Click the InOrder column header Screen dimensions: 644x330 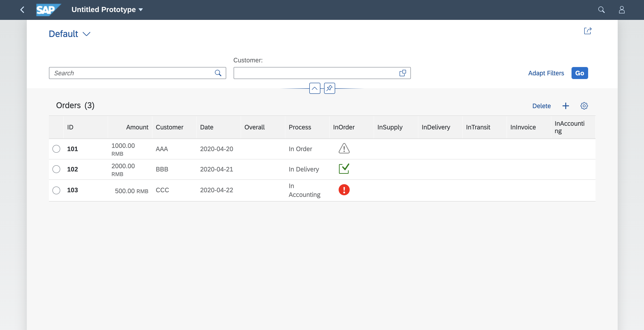[344, 127]
